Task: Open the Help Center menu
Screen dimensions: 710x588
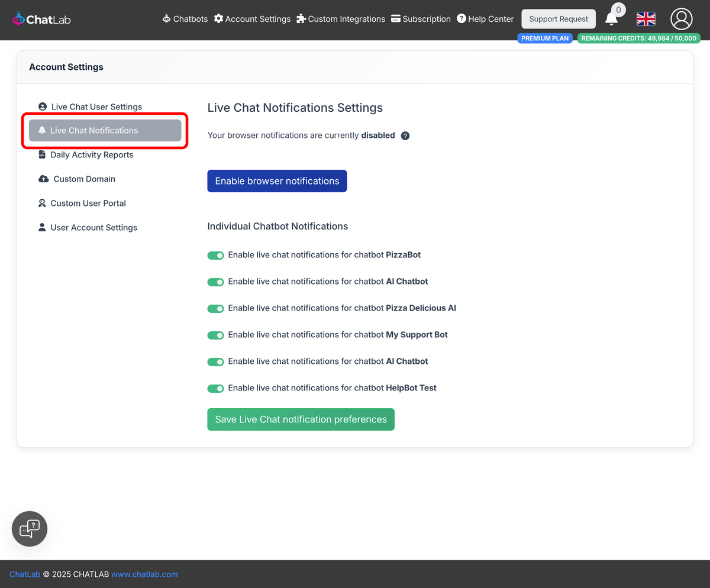Action: (485, 18)
